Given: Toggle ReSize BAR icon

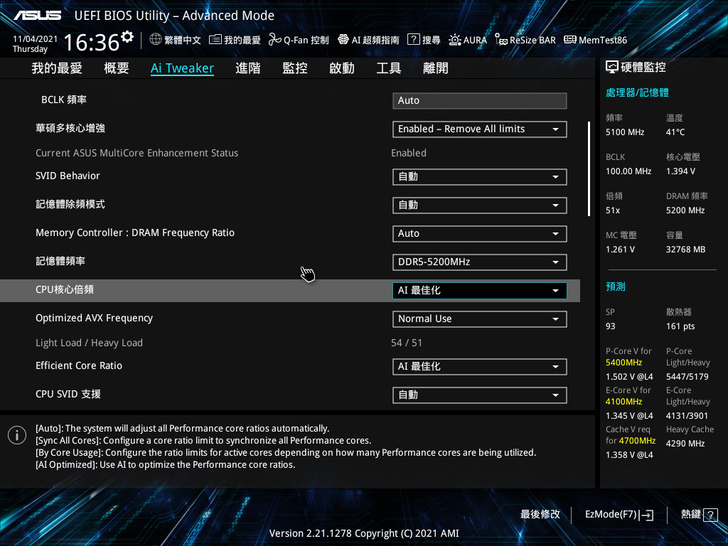Looking at the screenshot, I should [x=501, y=39].
